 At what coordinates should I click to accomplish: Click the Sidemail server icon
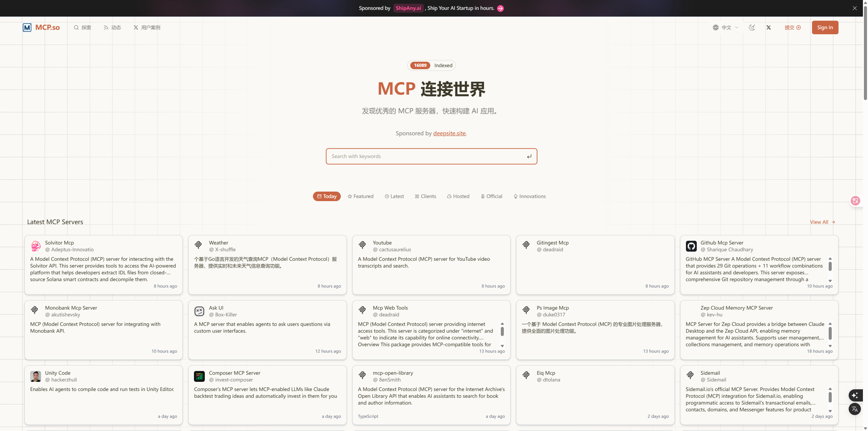(x=690, y=375)
